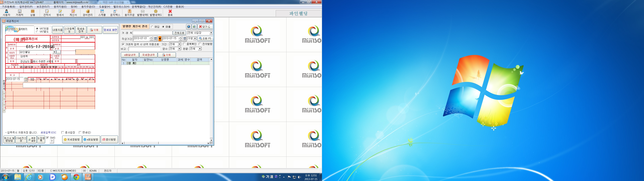
Task: Open the 명세서 toolbar icon
Action: pyautogui.click(x=60, y=13)
